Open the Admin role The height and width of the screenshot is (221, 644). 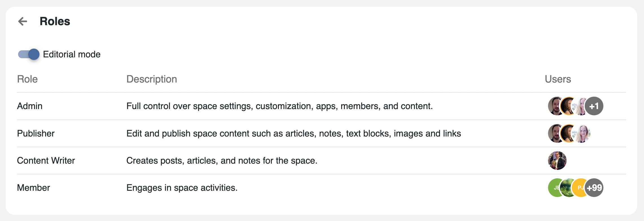coord(30,106)
